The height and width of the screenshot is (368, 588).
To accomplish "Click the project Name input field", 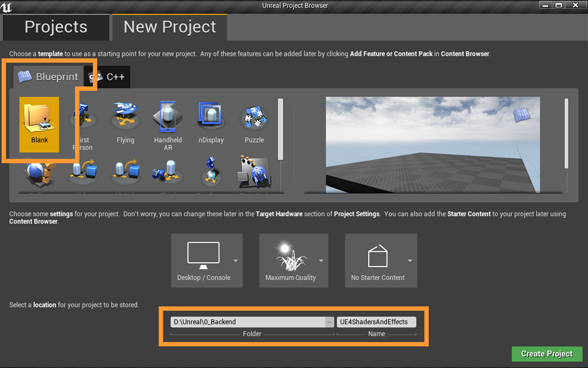I will pos(376,322).
